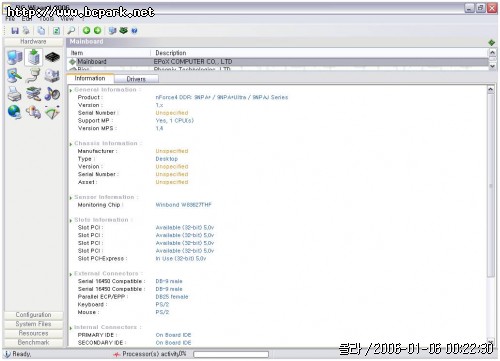The height and width of the screenshot is (361, 500).
Task: Click the Parallel ECP/EPP DB25 female value
Action: 172,297
